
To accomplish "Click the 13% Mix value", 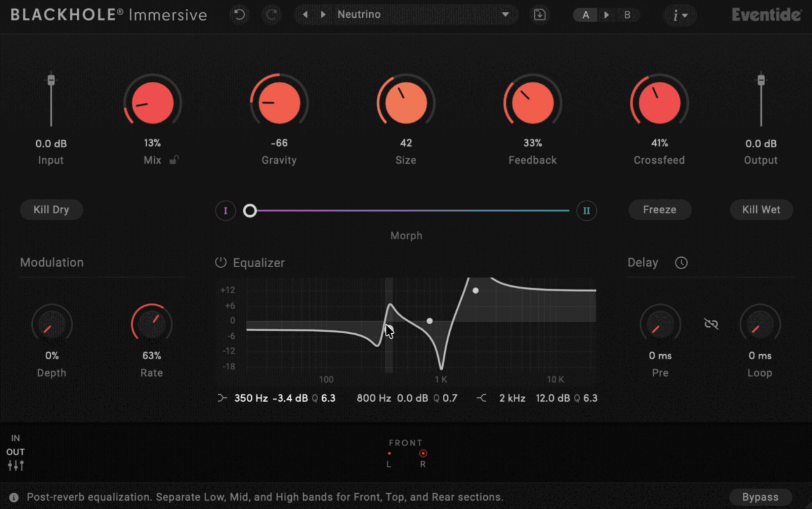I will coord(152,143).
